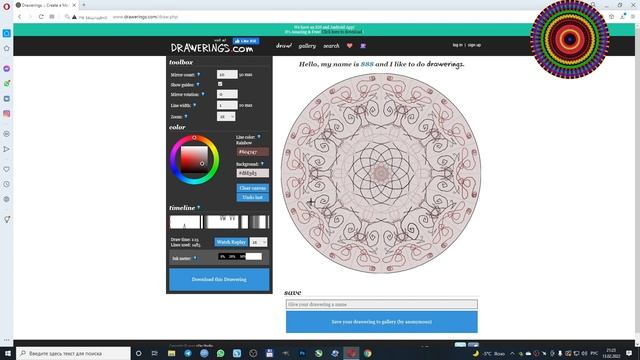Click the Line color hex field
Screen dimensions: 640x360
click(x=253, y=152)
